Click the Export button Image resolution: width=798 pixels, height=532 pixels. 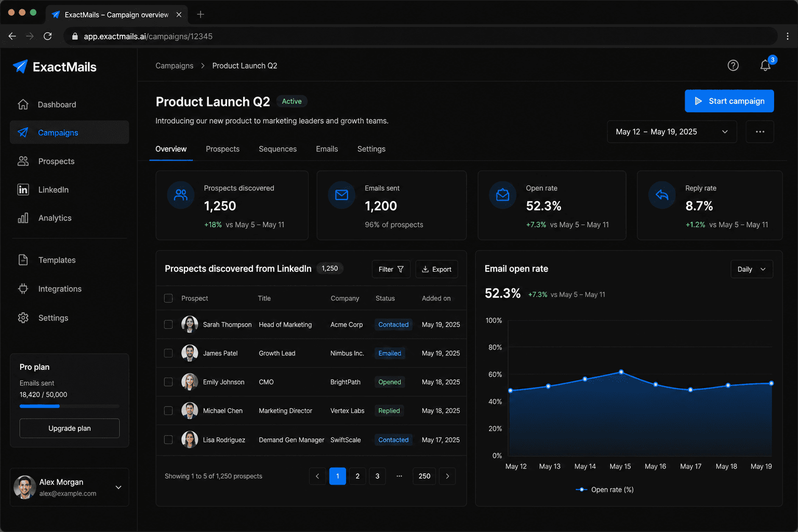point(436,269)
